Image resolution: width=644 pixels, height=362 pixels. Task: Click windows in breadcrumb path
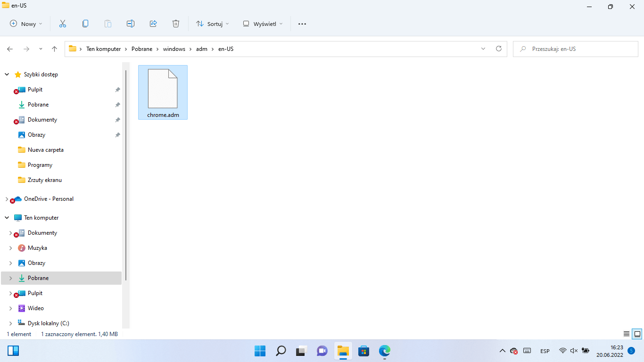click(x=174, y=49)
